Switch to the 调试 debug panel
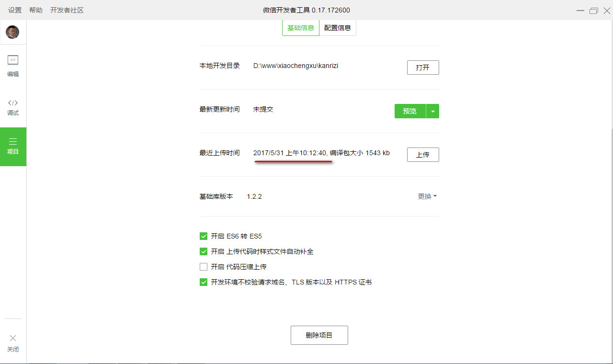Viewport: 613px width, 364px height. click(x=13, y=107)
